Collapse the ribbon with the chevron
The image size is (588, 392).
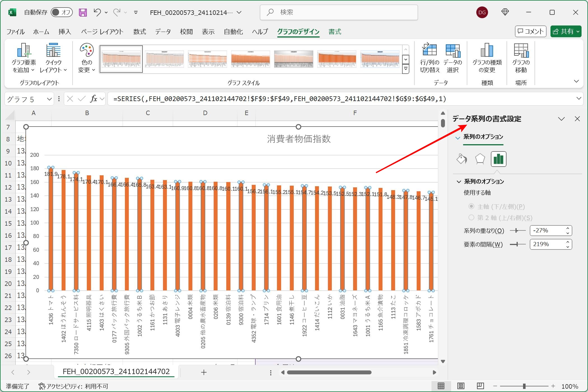click(x=576, y=81)
